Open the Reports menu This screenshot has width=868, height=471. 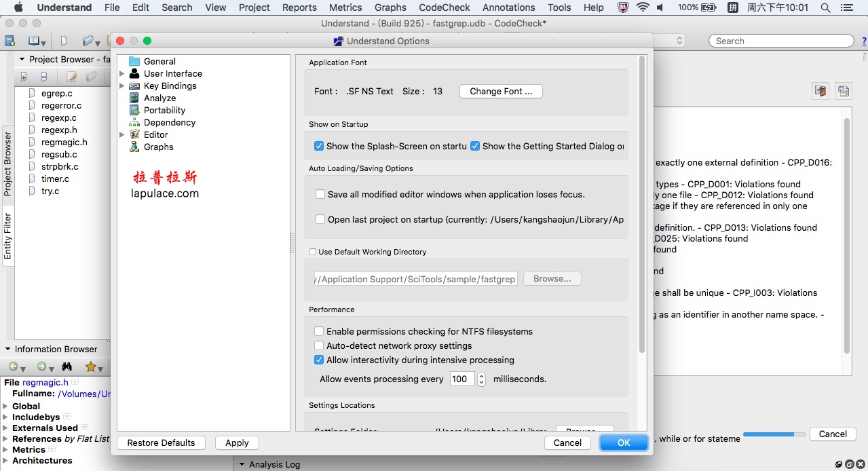tap(299, 7)
